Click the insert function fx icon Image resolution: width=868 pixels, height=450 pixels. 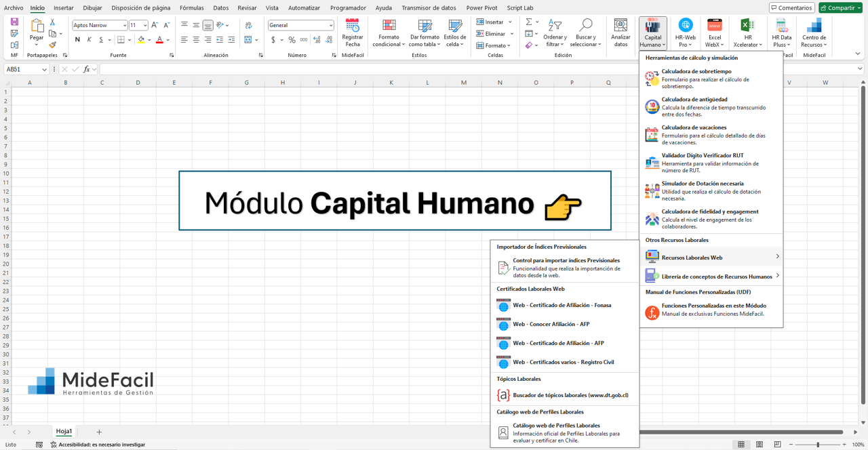pyautogui.click(x=86, y=69)
